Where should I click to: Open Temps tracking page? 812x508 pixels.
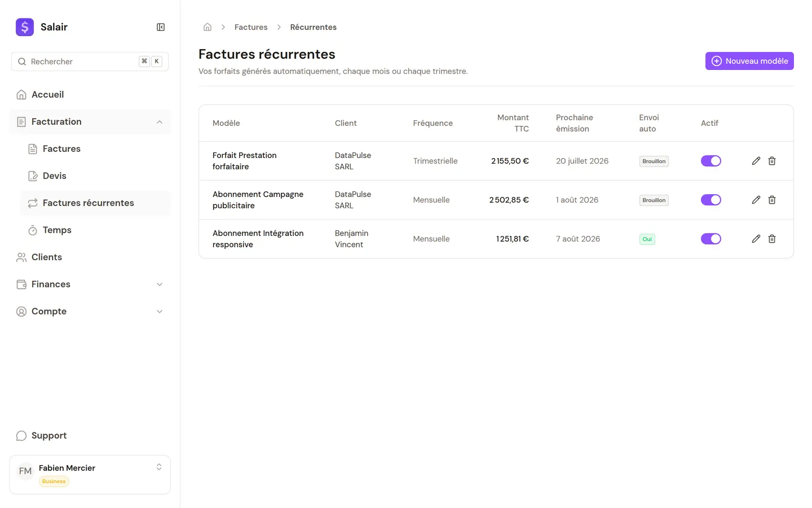point(95,230)
